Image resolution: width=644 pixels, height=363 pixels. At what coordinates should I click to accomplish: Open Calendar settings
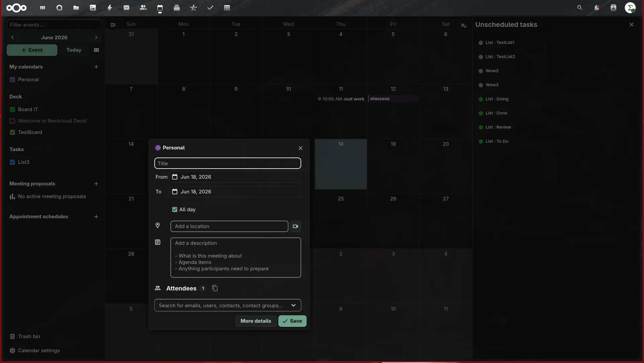(x=35, y=351)
